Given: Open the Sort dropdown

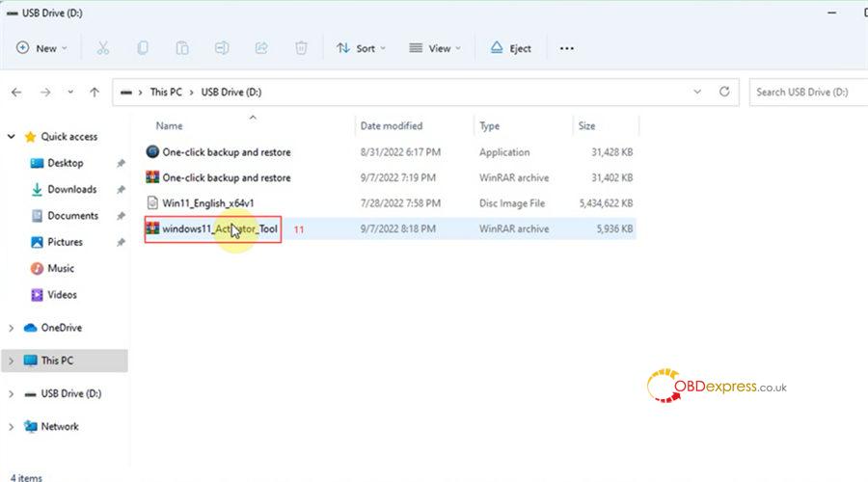Looking at the screenshot, I should tap(361, 48).
